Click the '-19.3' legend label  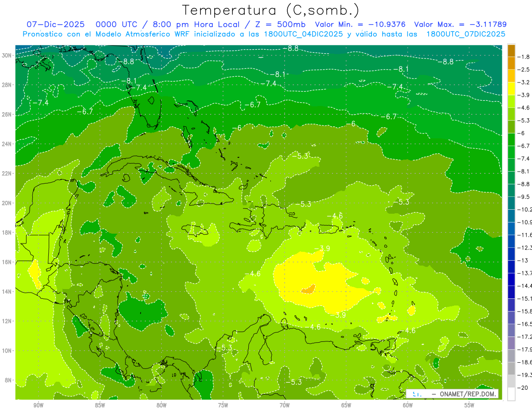[526, 375]
